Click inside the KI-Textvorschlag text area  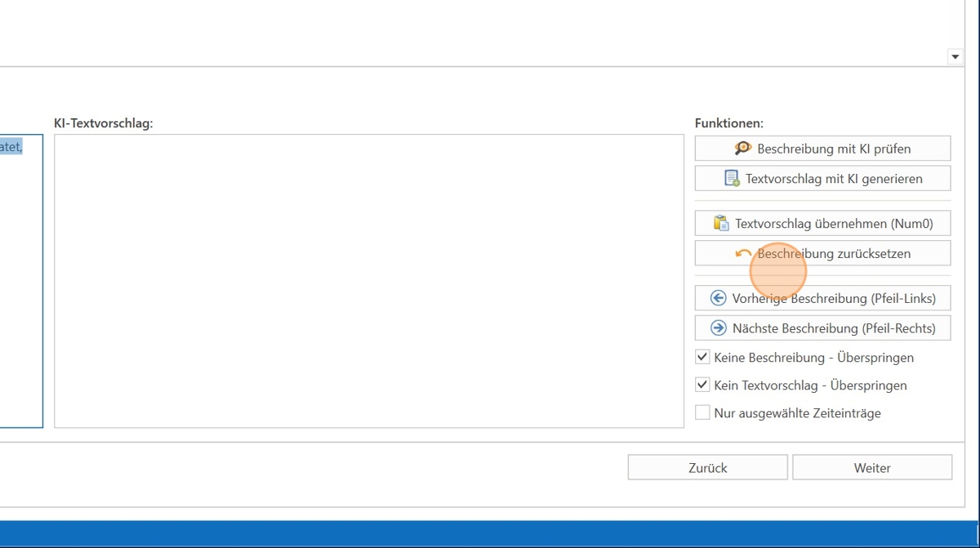(368, 280)
